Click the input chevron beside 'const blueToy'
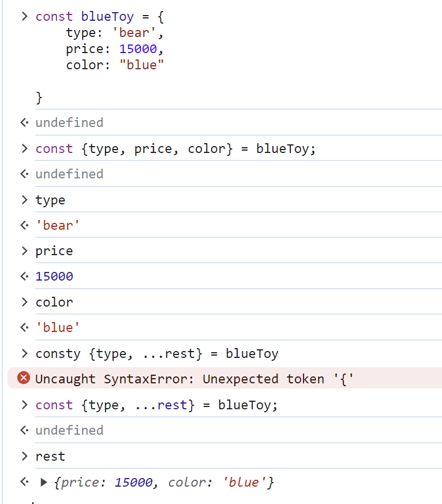 tap(24, 16)
